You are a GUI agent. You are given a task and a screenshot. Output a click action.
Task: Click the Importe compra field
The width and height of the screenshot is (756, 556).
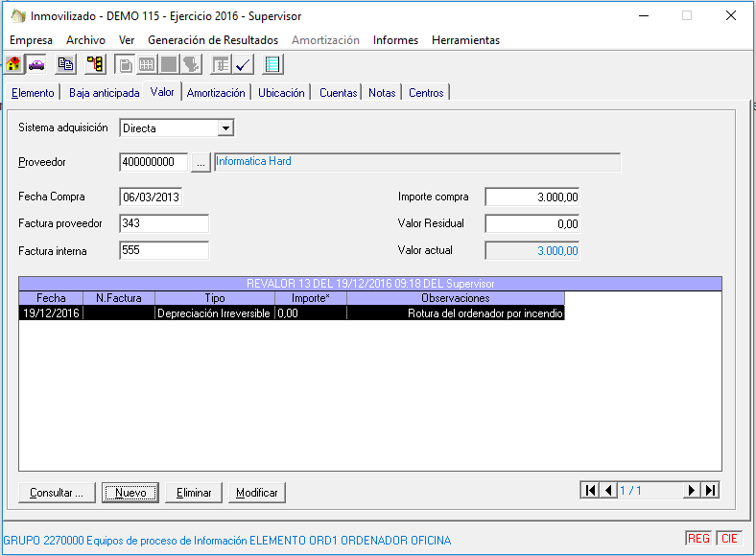coord(532,197)
